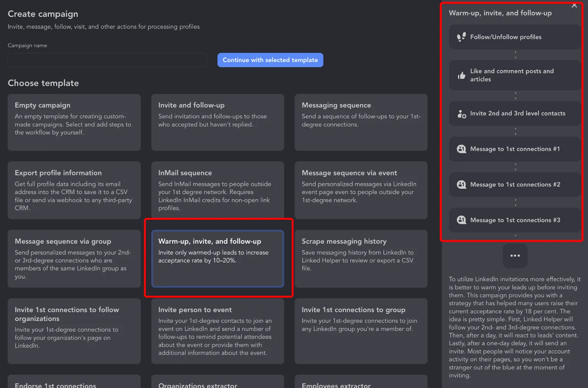Pick the Invite person to event template
Screen dimensions: 588x388
(218, 331)
